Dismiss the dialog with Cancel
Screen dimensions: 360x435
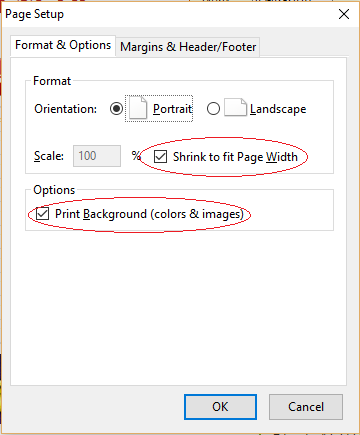click(306, 407)
